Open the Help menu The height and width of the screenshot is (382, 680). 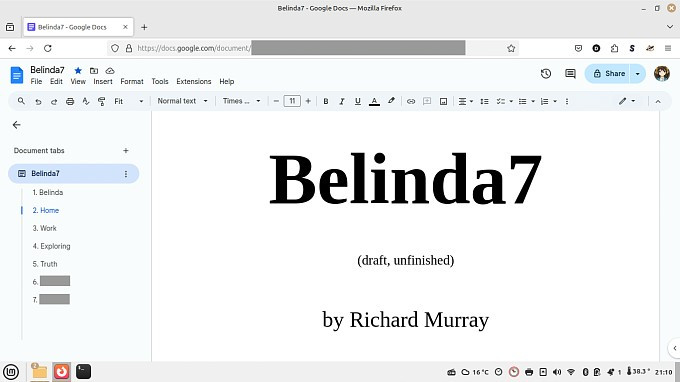226,82
